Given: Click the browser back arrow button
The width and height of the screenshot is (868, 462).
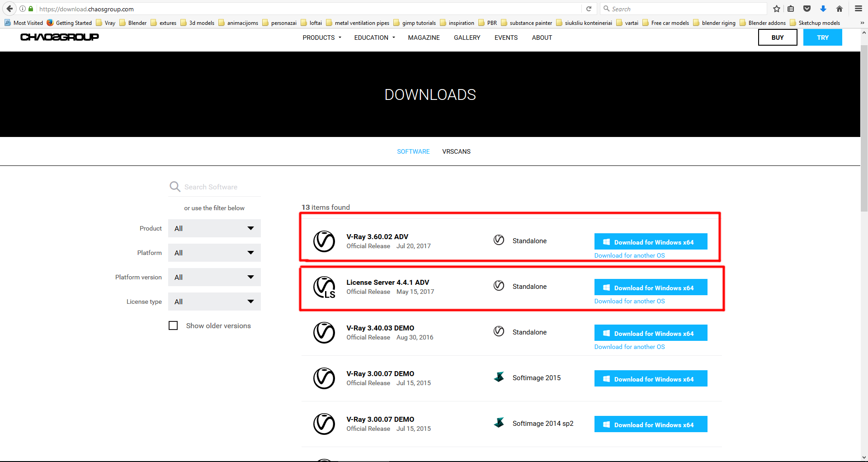Looking at the screenshot, I should (x=9, y=9).
